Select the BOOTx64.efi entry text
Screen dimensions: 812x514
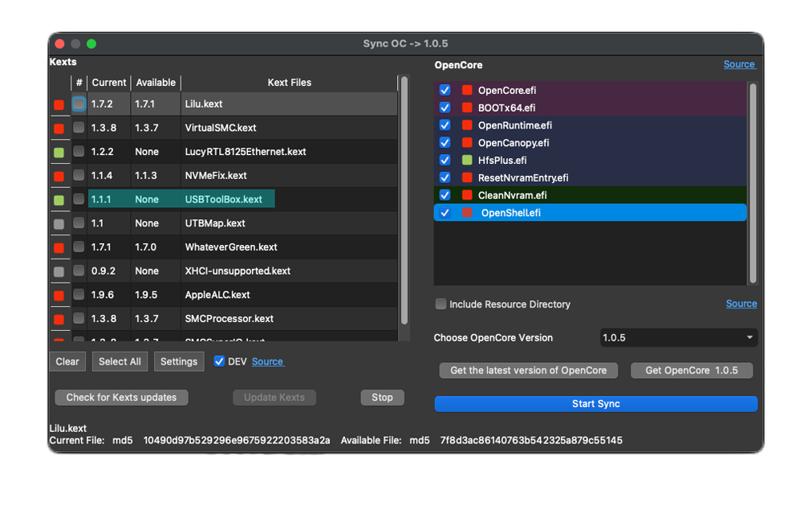(506, 108)
